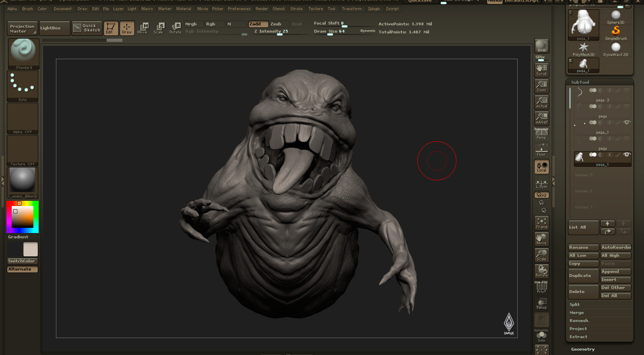
Task: Expand the Geometry section
Action: (x=583, y=349)
